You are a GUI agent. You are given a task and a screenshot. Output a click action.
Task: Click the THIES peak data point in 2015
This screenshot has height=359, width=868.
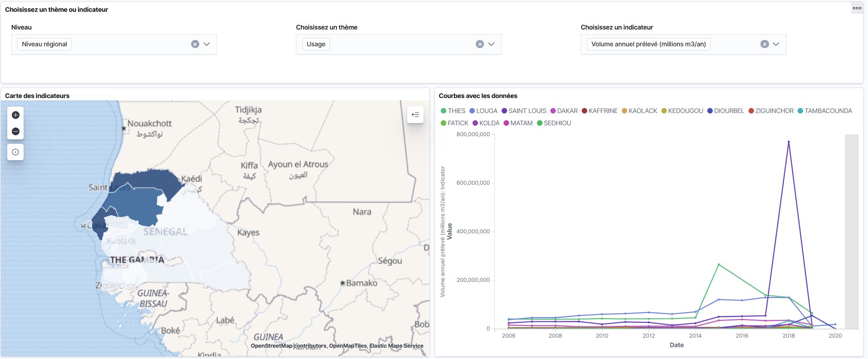(x=719, y=264)
